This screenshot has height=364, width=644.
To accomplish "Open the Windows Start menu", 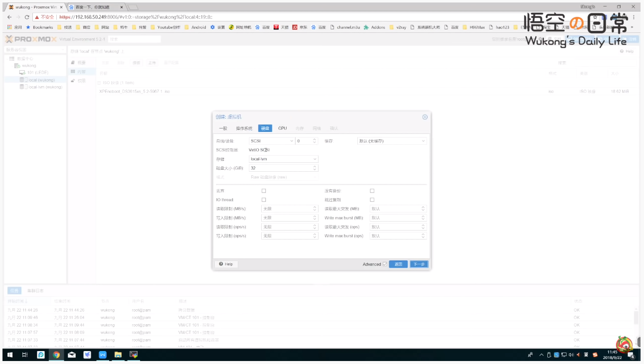I will tap(9, 355).
